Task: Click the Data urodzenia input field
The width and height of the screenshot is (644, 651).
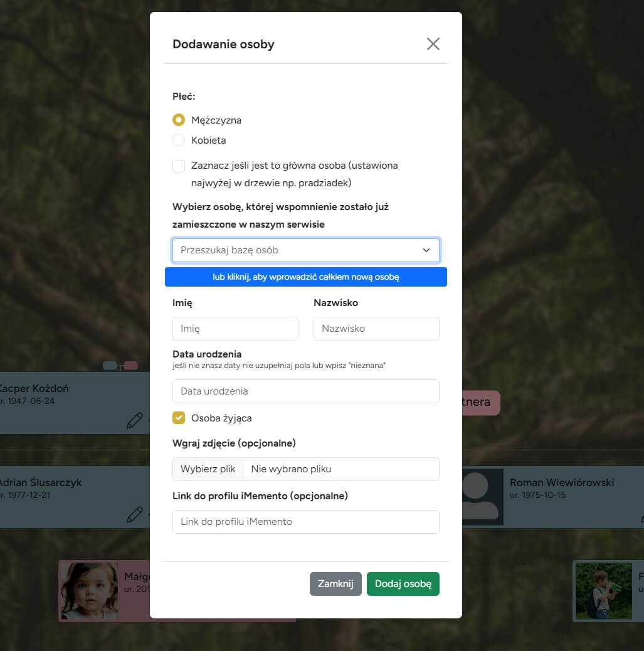Action: (305, 391)
